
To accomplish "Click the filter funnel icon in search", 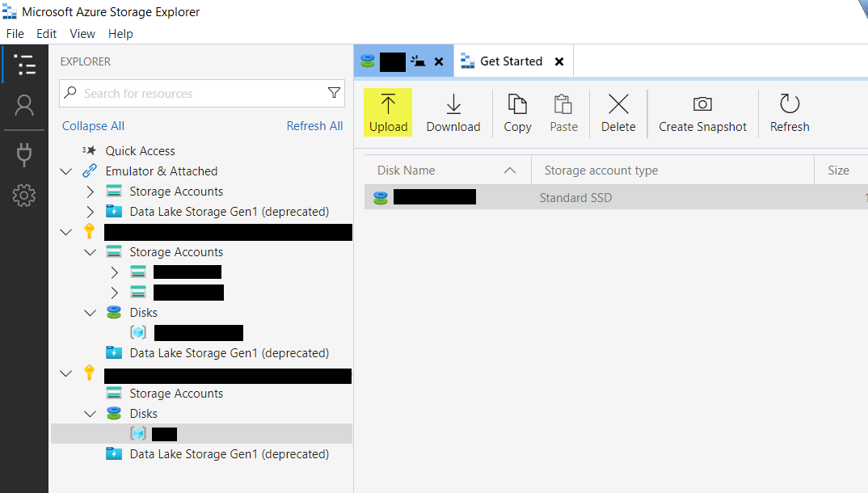I will click(334, 93).
